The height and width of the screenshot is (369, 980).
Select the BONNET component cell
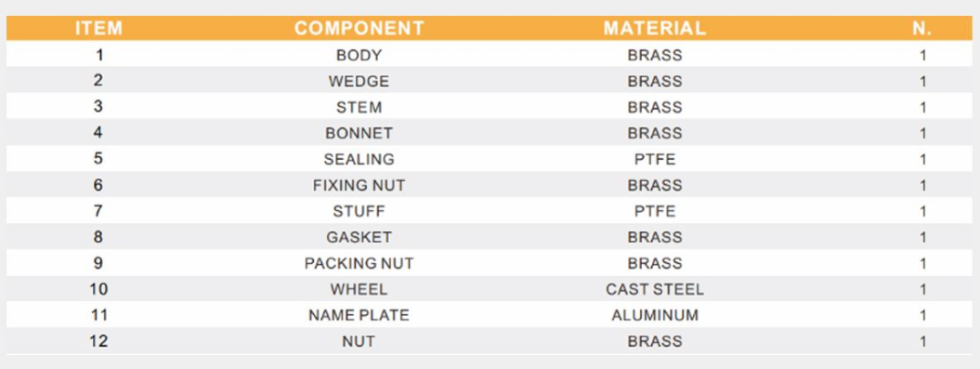[x=359, y=133]
